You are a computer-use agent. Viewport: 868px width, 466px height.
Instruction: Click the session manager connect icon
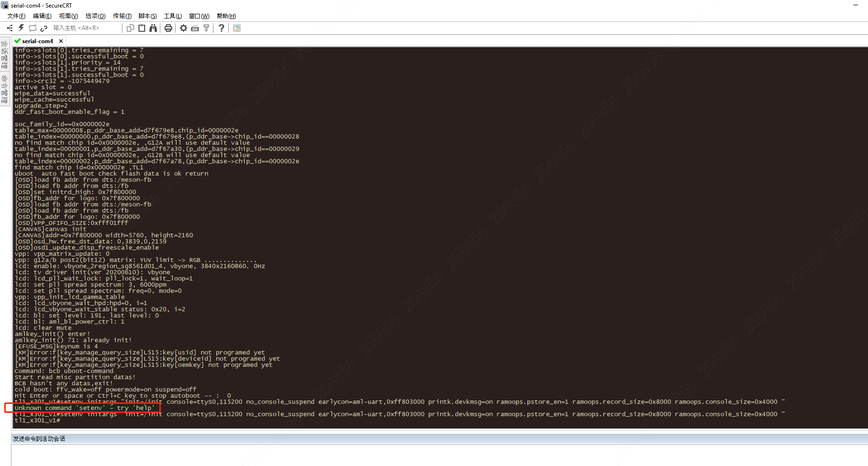click(x=9, y=28)
